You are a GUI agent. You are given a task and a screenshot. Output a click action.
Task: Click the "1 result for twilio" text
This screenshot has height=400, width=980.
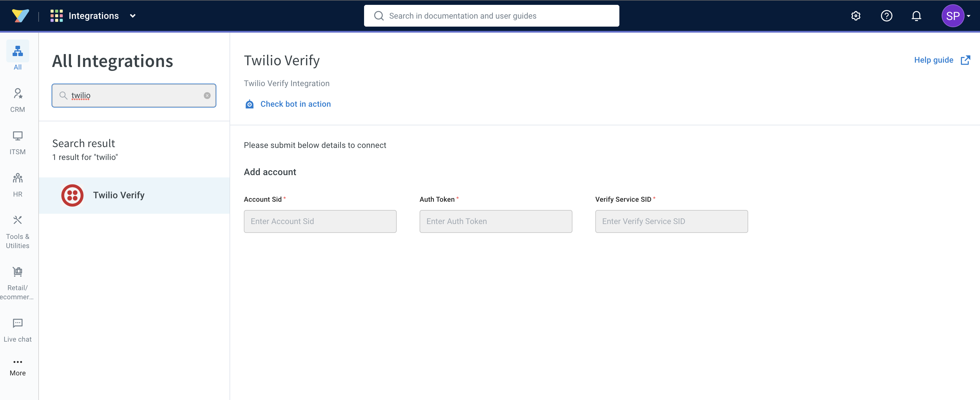pos(85,157)
